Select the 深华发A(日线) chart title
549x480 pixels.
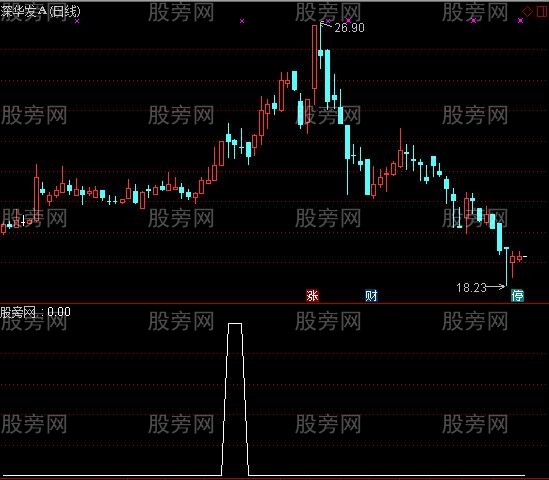[40, 12]
